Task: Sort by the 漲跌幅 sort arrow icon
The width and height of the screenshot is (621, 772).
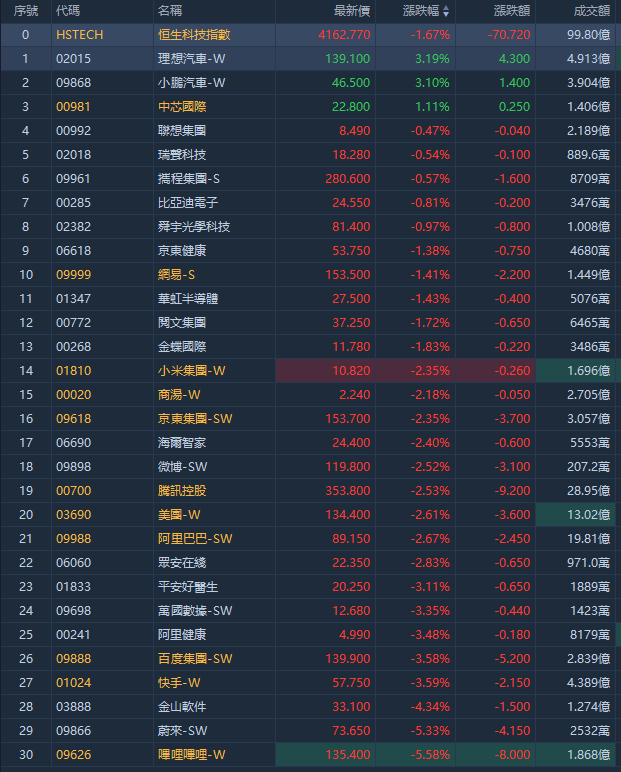Action: (446, 11)
